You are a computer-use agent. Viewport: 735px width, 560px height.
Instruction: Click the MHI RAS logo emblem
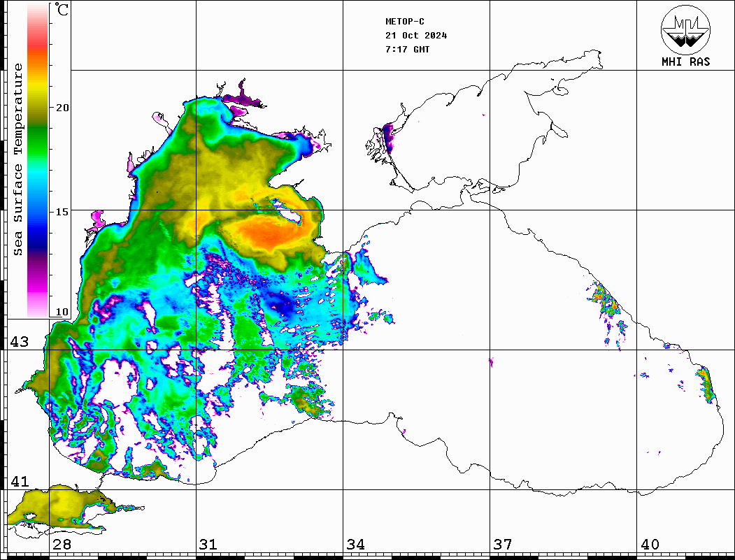pyautogui.click(x=685, y=29)
